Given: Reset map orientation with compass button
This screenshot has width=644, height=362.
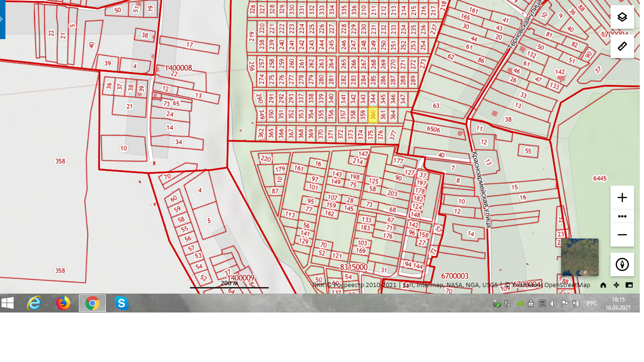Looking at the screenshot, I should (x=622, y=264).
